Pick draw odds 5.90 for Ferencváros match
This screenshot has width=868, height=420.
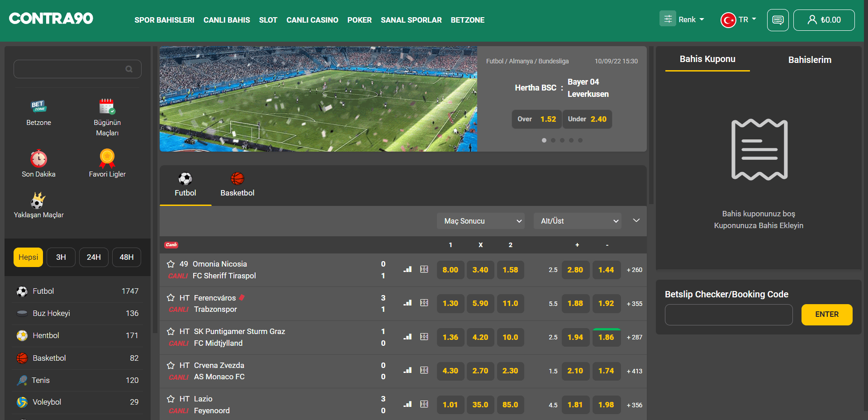[x=480, y=303]
